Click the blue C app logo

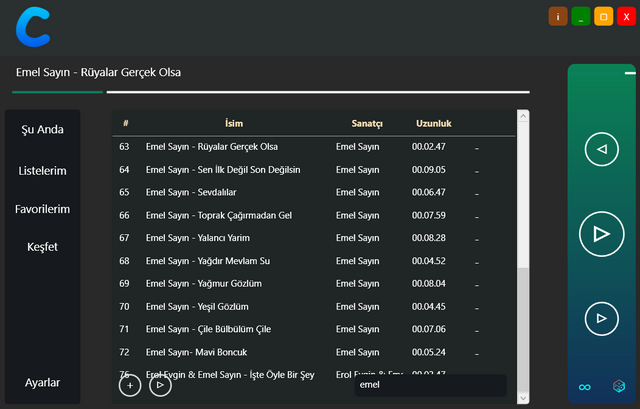coord(32,25)
